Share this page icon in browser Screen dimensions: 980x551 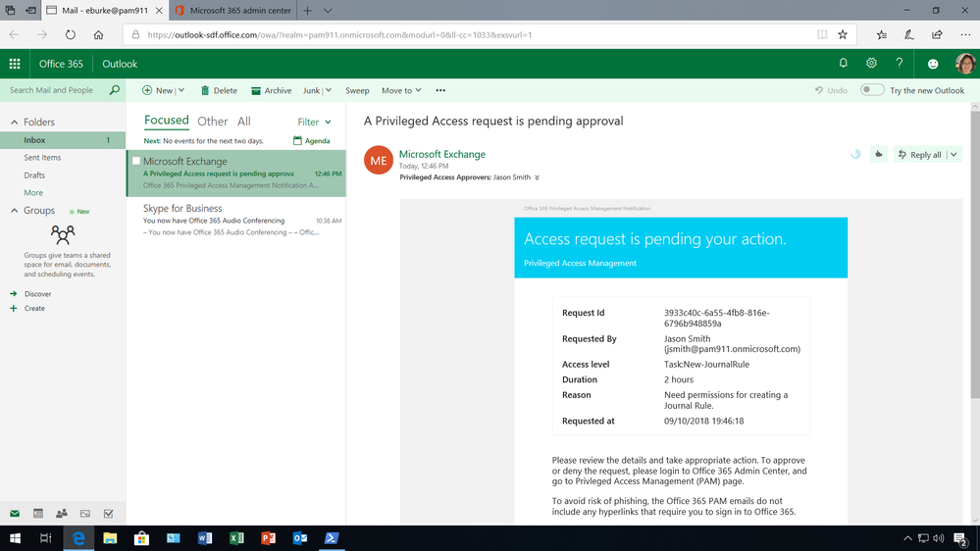[937, 35]
